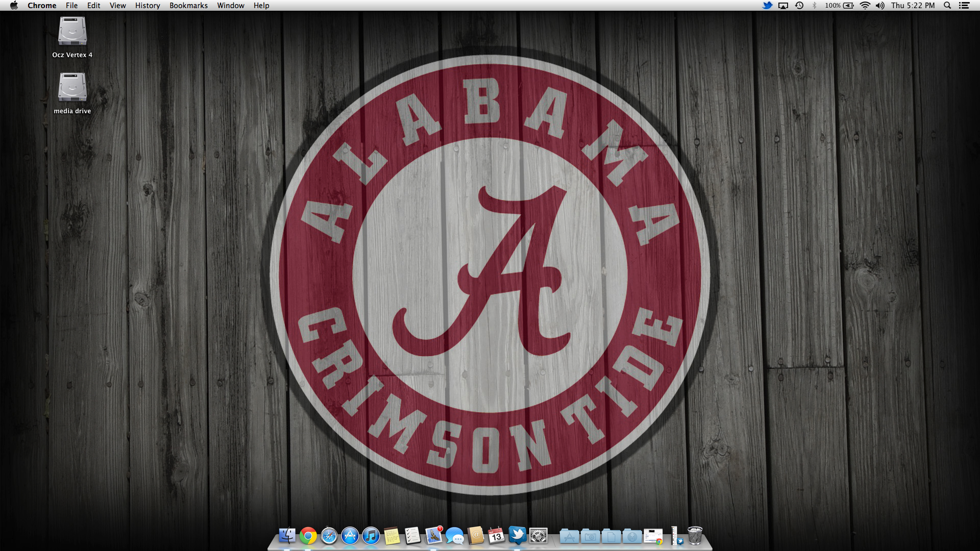Restore minimized Twitter window in Dock

point(678,536)
